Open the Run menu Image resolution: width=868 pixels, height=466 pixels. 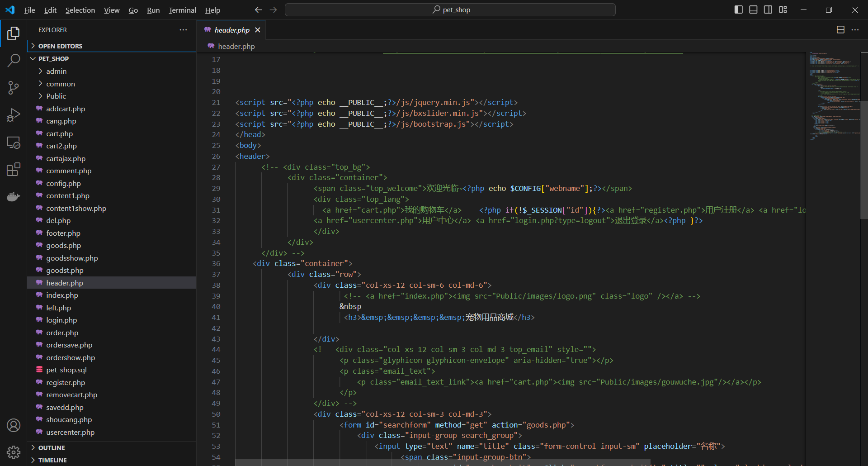tap(153, 10)
